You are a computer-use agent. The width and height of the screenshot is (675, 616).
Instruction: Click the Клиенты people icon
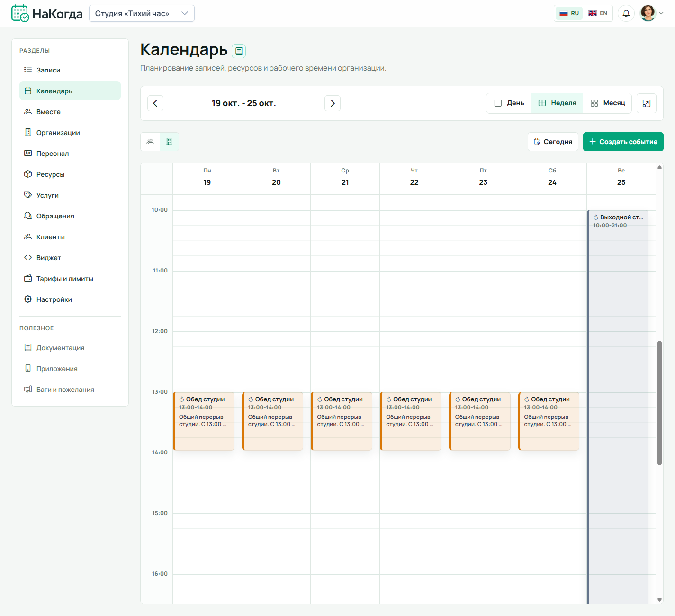28,236
